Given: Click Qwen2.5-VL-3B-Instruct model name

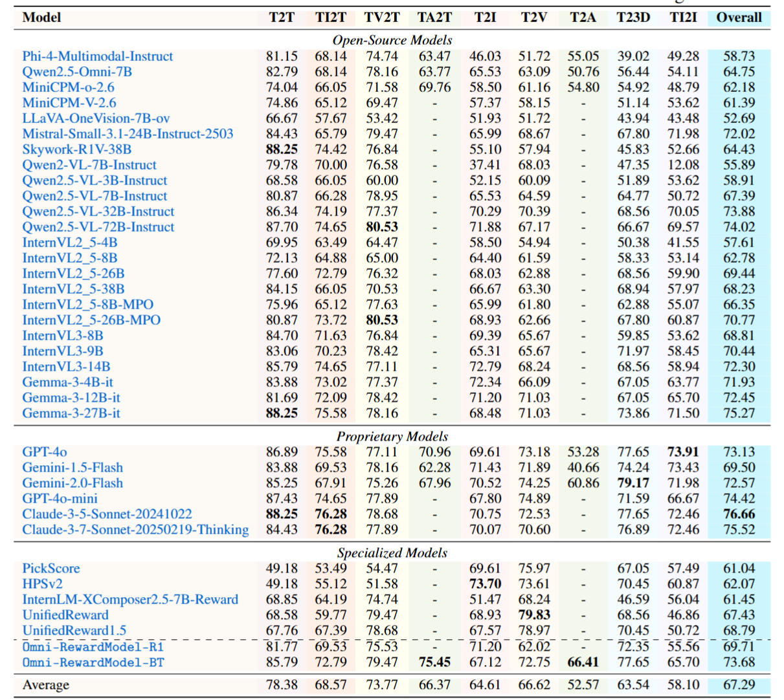Looking at the screenshot, I should click(95, 180).
